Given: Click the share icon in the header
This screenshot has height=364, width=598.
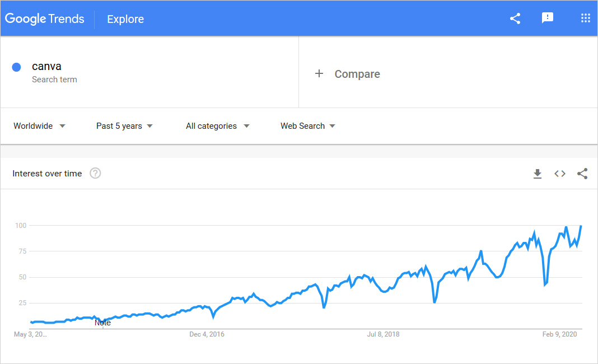Looking at the screenshot, I should 515,18.
